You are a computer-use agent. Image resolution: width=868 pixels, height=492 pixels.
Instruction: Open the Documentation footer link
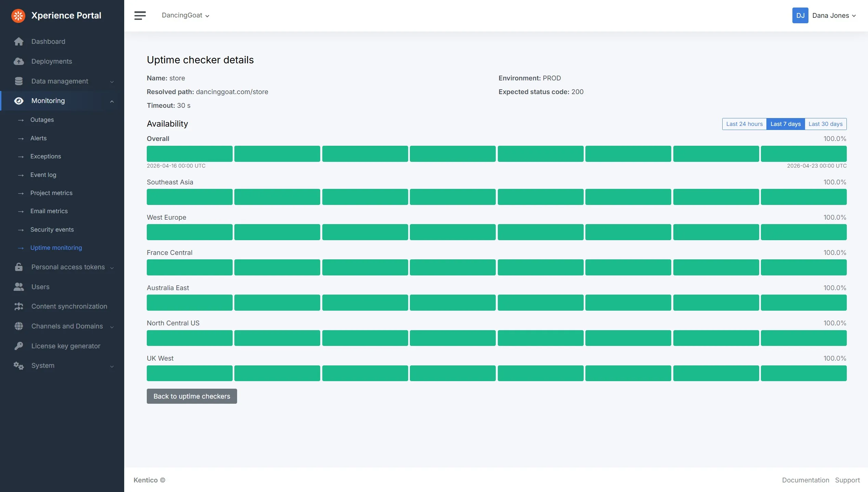click(x=805, y=480)
